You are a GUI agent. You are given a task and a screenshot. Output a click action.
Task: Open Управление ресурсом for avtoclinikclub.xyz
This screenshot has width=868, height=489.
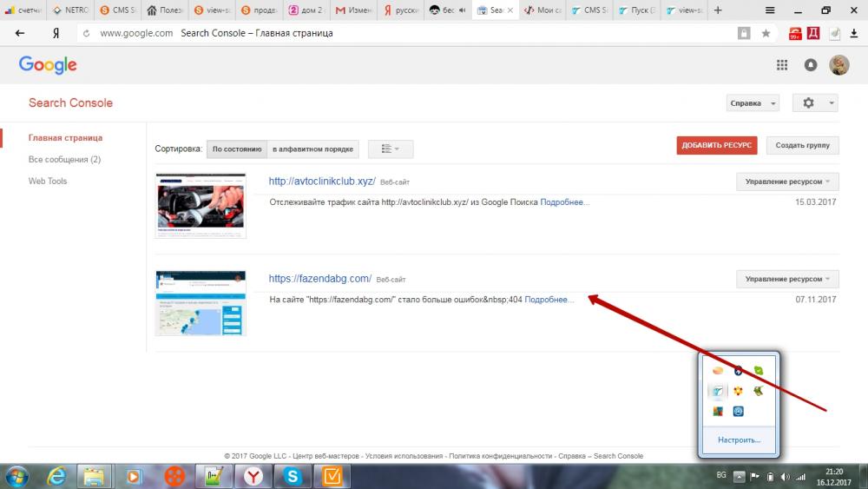[787, 182]
